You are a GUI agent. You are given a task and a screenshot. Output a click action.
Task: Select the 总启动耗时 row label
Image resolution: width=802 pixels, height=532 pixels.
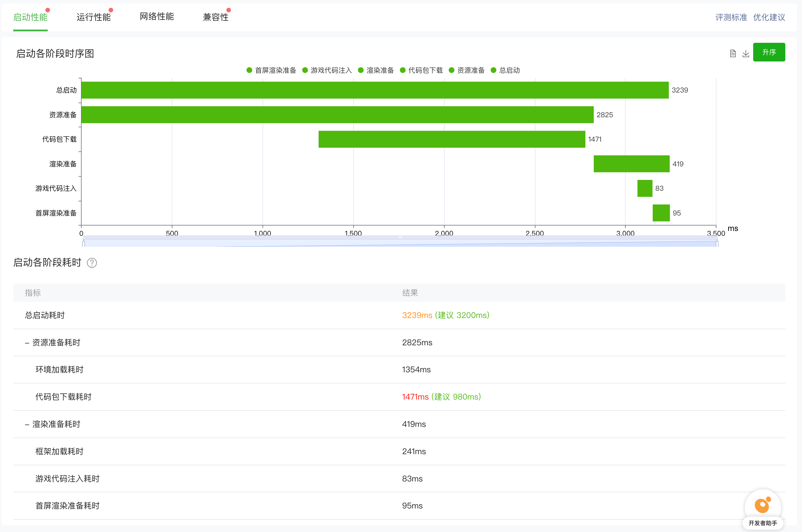click(45, 315)
